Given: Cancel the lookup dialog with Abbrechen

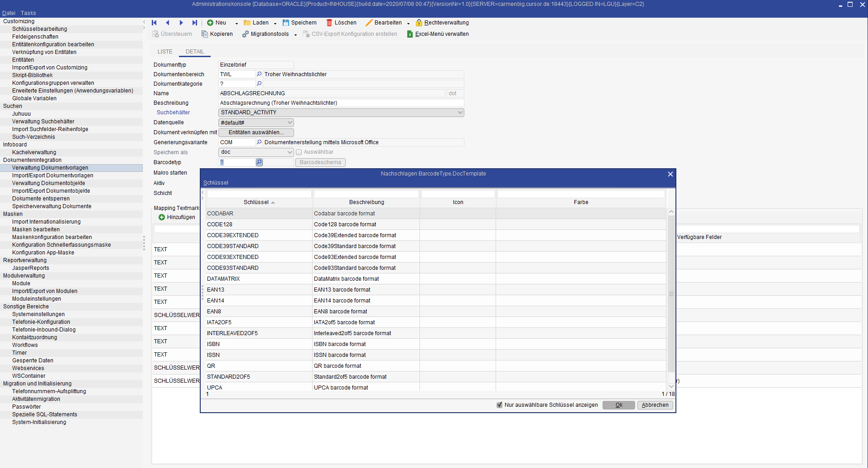Looking at the screenshot, I should pos(655,405).
